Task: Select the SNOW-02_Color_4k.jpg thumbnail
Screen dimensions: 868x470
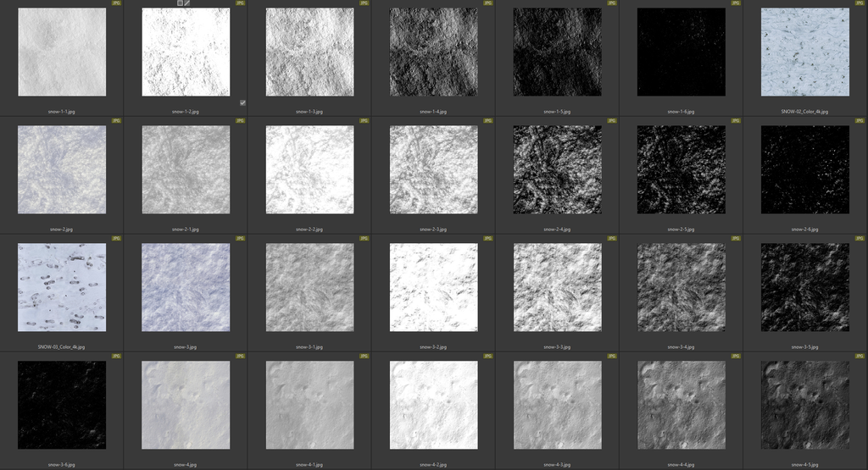Action: (804, 53)
